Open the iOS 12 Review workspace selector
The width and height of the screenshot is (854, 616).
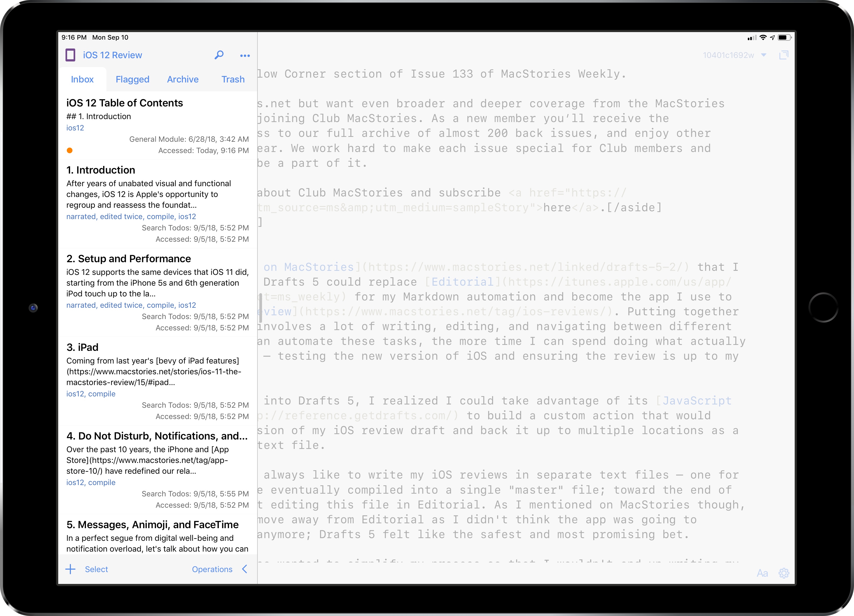pyautogui.click(x=113, y=55)
